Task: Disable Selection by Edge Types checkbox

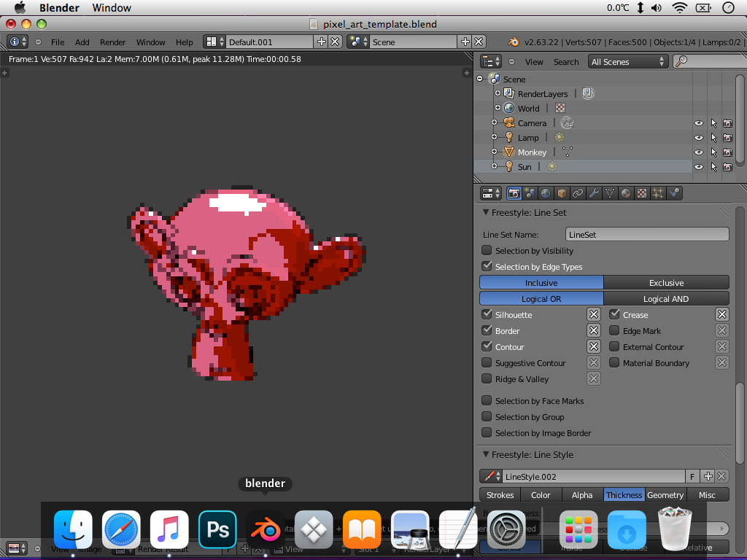Action: point(487,266)
